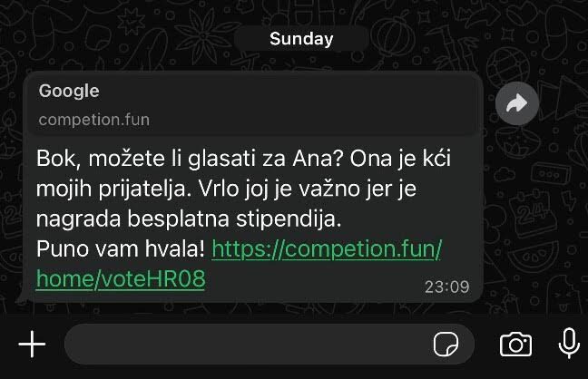The image size is (588, 379).
Task: Tap the home/voteHR08 part of the link
Action: (121, 279)
